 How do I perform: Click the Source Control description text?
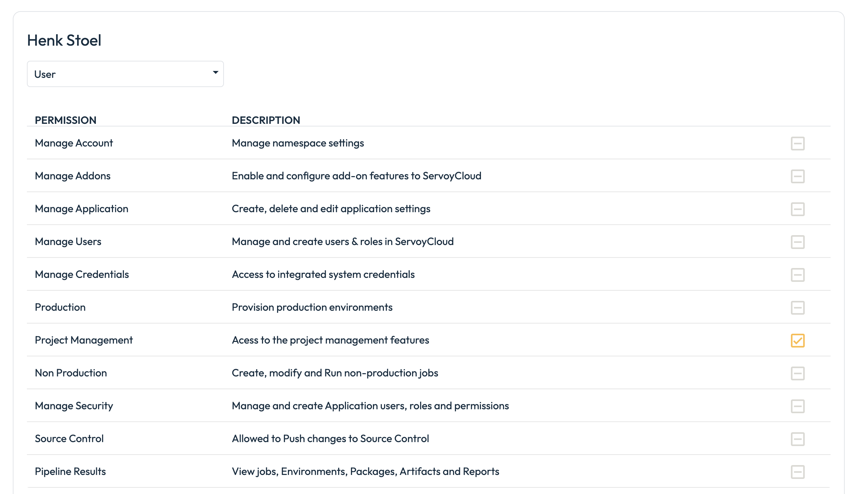click(330, 438)
